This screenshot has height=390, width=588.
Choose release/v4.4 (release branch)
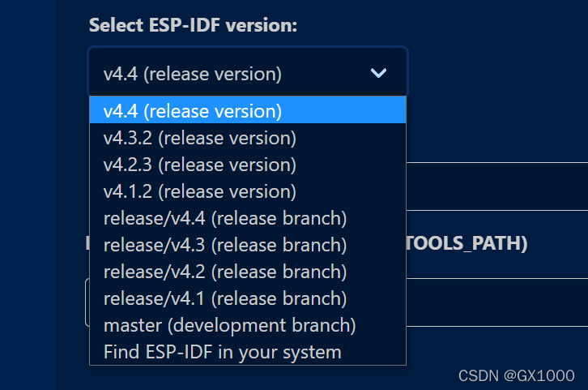click(248, 218)
